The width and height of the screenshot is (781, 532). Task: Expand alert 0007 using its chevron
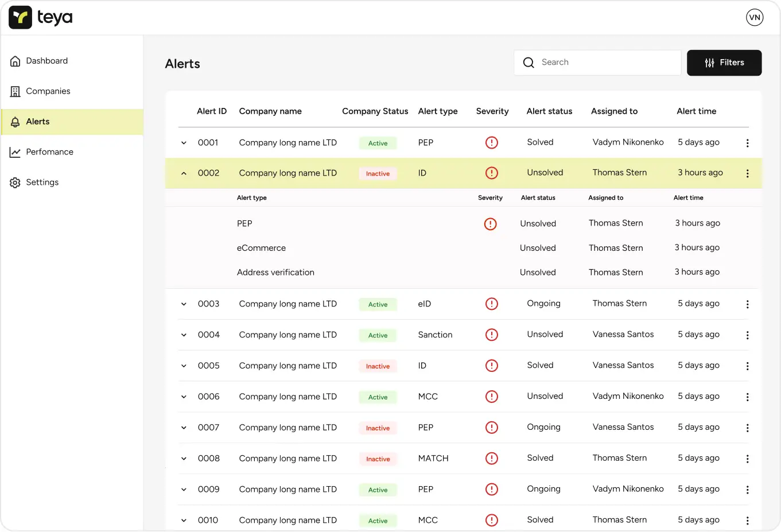184,428
